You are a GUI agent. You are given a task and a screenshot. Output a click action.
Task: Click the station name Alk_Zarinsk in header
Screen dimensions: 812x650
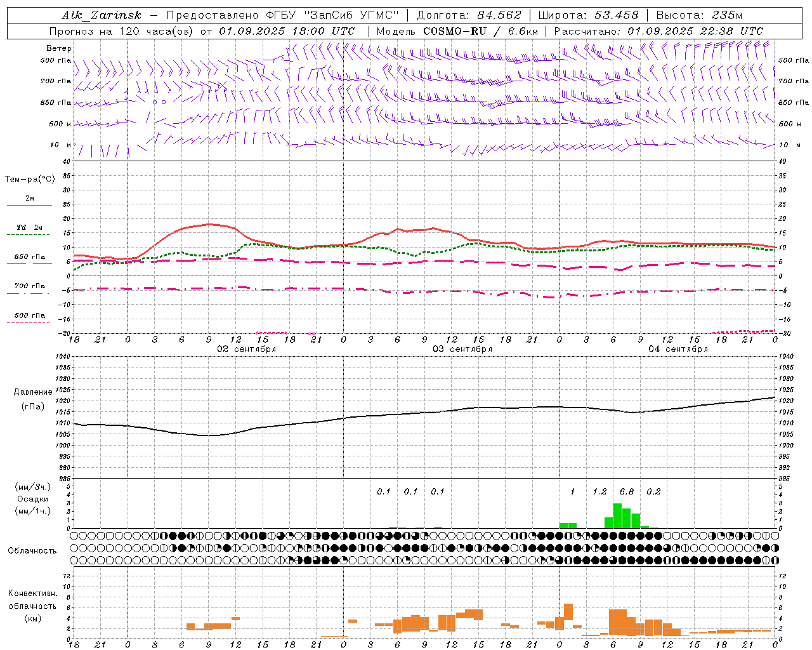(x=101, y=15)
